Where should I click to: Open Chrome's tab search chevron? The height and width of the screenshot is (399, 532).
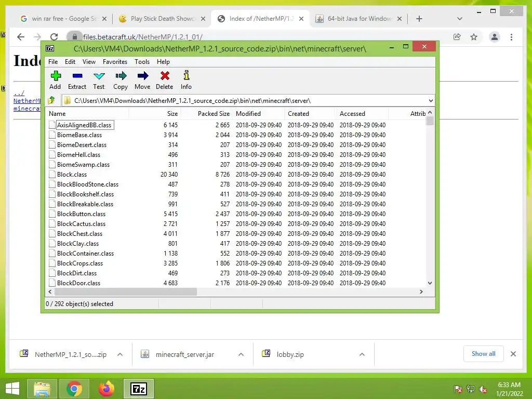(x=459, y=19)
